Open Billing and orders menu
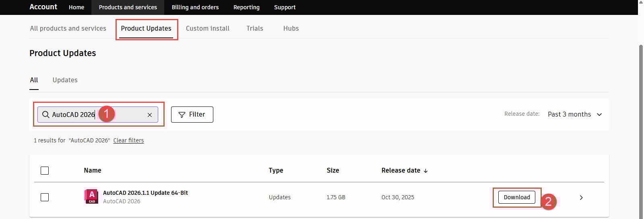 point(195,7)
